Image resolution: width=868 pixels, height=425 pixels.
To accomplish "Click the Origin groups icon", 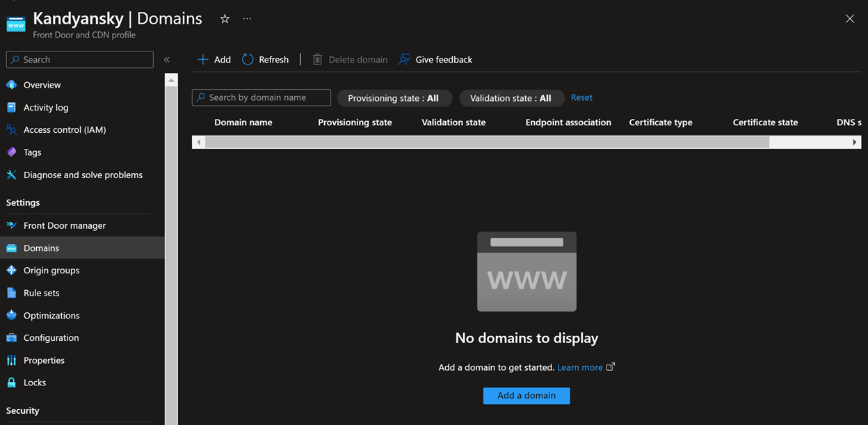I will 11,270.
